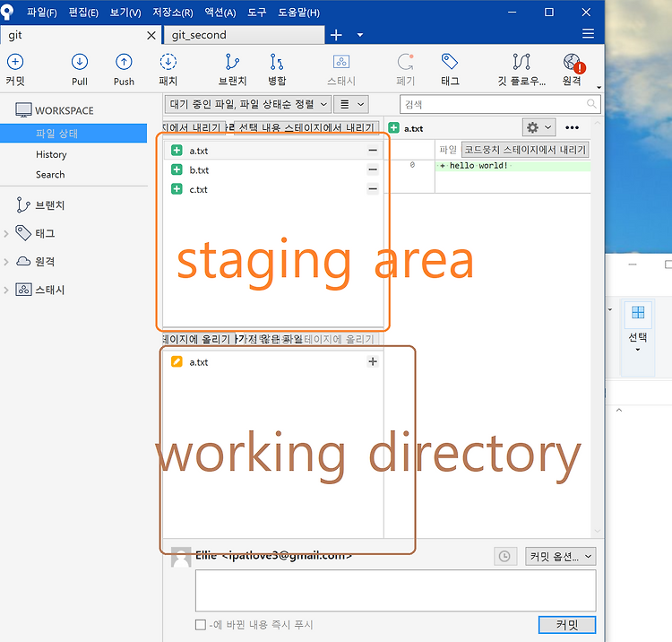Open the hamburger menu in the tab bar

click(588, 34)
